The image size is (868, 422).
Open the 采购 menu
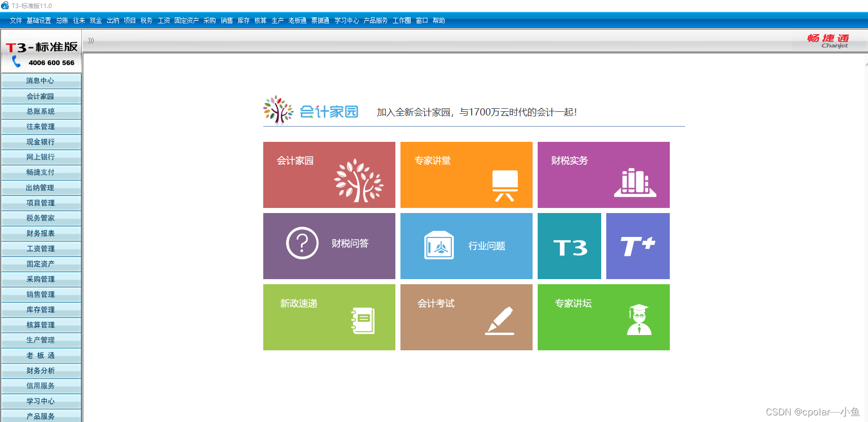210,20
